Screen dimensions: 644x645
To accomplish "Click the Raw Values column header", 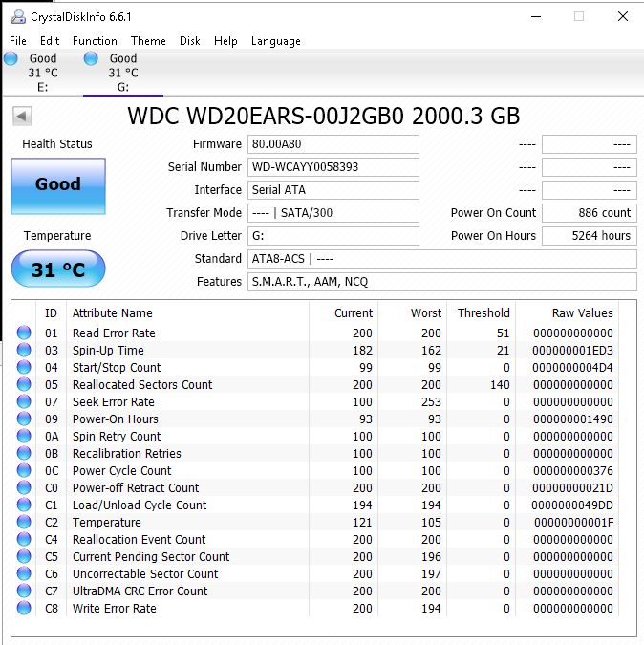I will pos(582,313).
